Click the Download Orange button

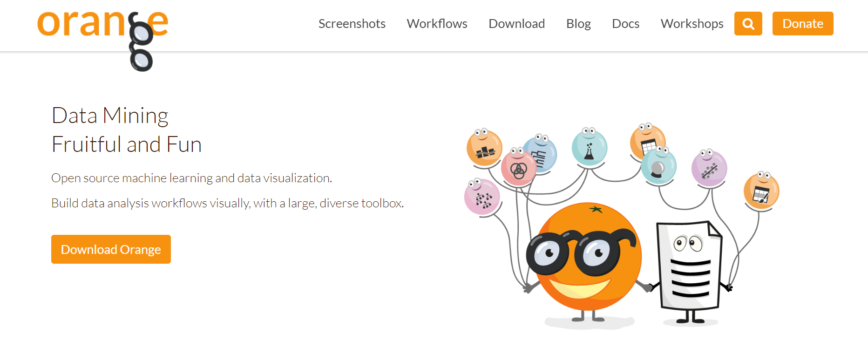(x=111, y=249)
